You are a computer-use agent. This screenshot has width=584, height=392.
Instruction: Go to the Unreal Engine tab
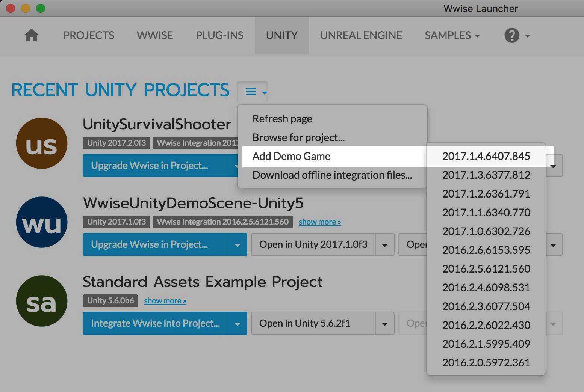tap(361, 35)
